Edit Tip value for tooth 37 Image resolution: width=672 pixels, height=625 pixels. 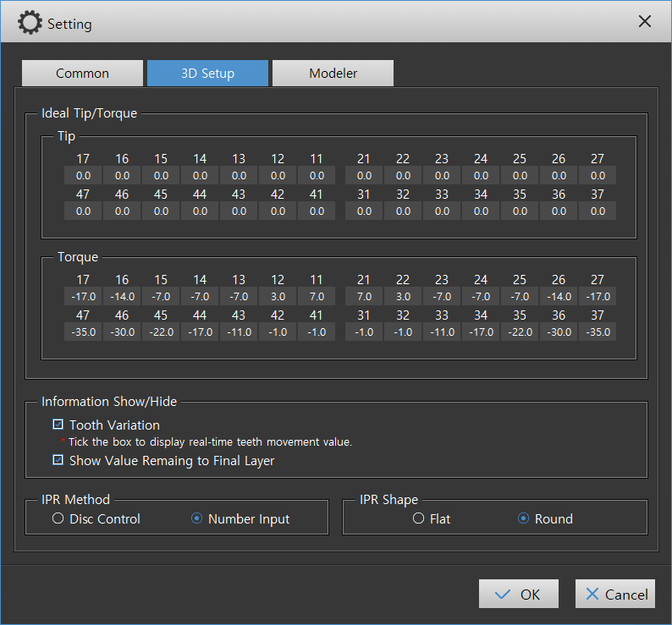coord(598,211)
